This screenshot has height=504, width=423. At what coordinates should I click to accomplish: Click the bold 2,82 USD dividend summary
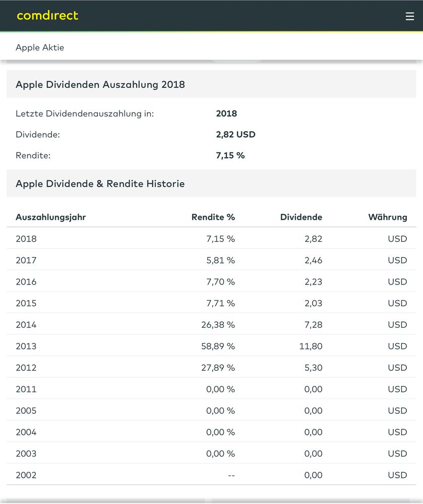coord(235,135)
